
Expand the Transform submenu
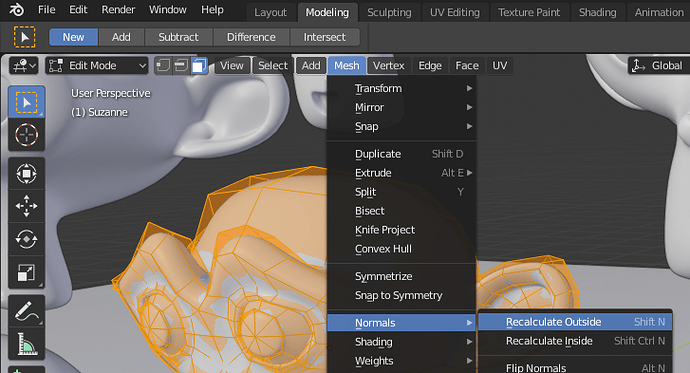point(402,88)
